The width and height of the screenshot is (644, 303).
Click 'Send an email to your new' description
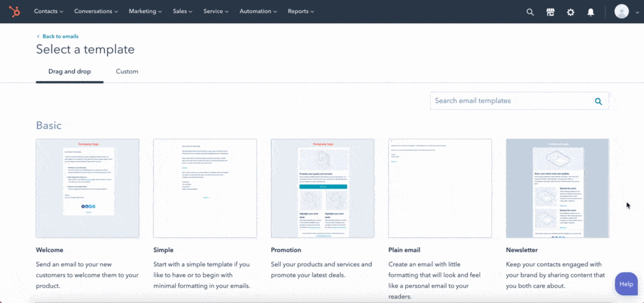(87, 275)
